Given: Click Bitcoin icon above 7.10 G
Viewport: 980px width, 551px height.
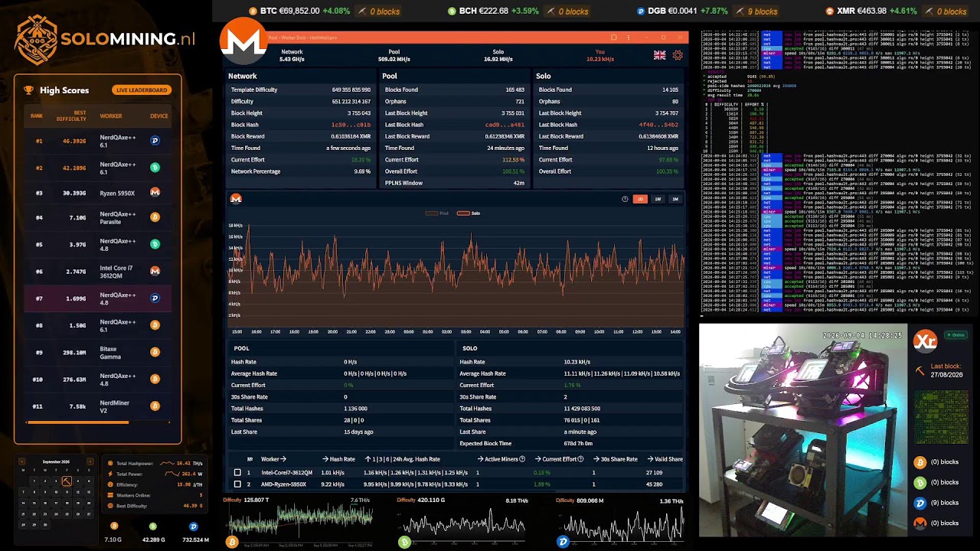Looking at the screenshot, I should point(114,527).
